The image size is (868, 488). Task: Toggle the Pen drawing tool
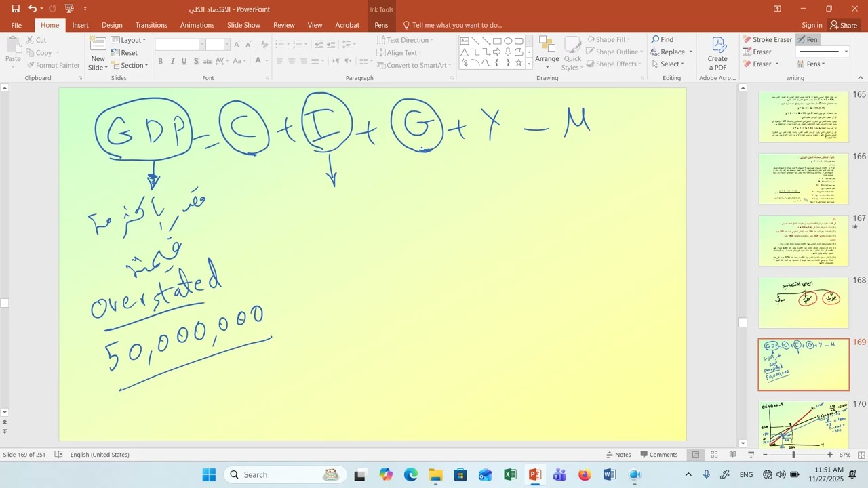click(808, 39)
